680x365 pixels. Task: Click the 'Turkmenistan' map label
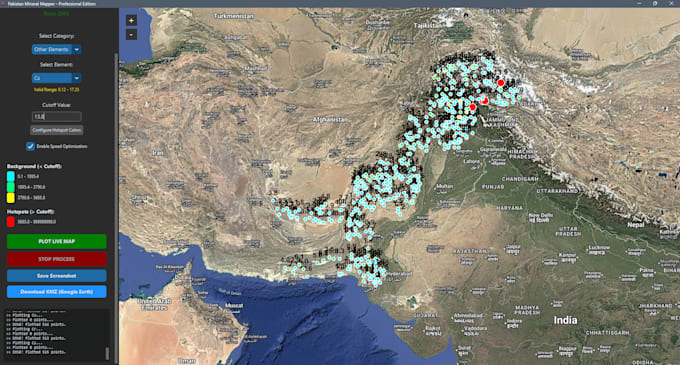point(234,16)
